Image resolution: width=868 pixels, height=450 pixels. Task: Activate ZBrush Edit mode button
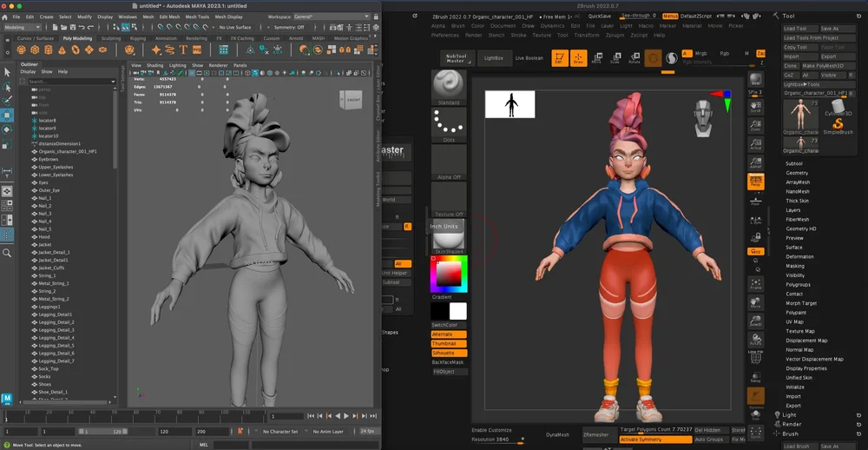(x=560, y=57)
